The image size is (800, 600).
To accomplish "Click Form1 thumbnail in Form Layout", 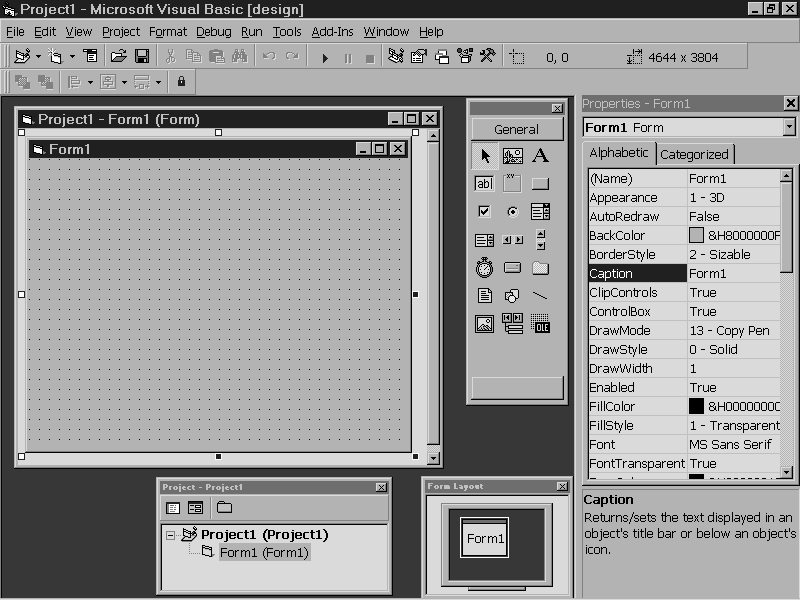I will [x=485, y=538].
